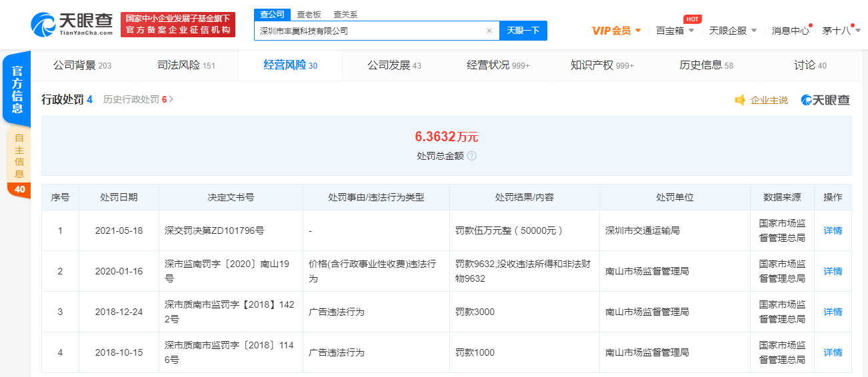868x377 pixels.
Task: Click the national fund certification red banner
Action: (178, 25)
